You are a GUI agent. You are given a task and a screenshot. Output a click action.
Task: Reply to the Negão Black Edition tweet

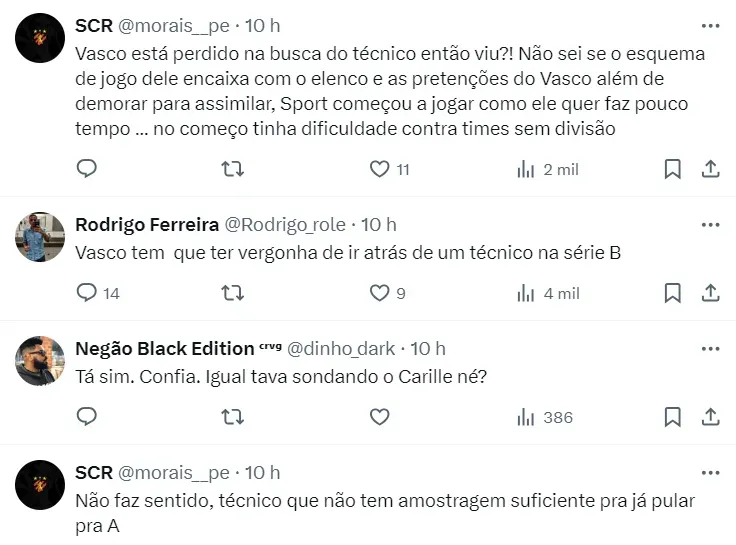[x=87, y=417]
